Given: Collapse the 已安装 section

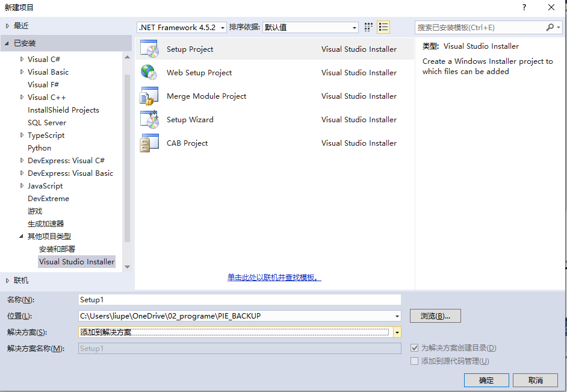Looking at the screenshot, I should coord(7,43).
